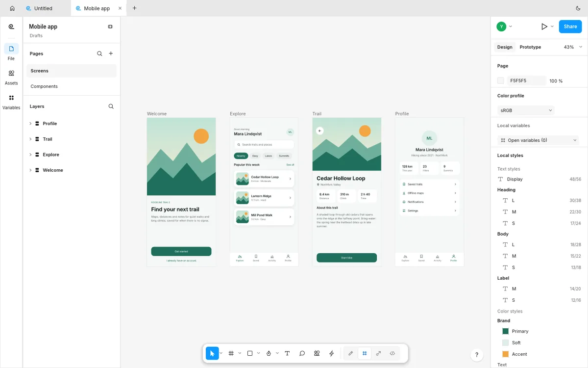Select the Components page
Screen dimensions: 588x368
coord(72,86)
